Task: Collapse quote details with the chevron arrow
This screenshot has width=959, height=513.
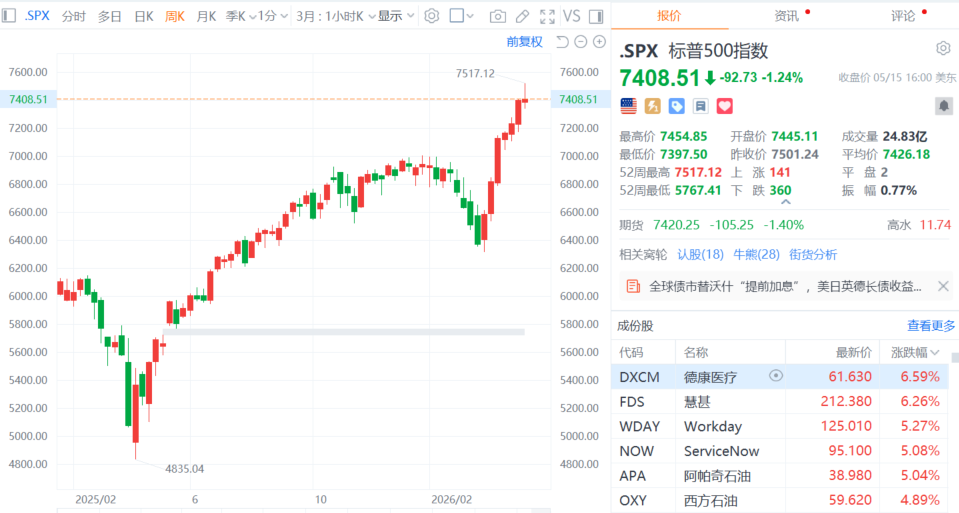Action: (x=786, y=202)
